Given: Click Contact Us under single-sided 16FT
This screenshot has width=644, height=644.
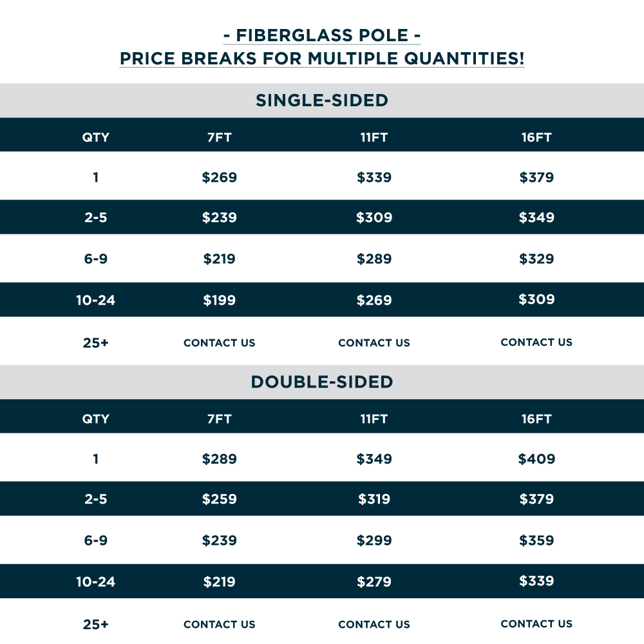Looking at the screenshot, I should (536, 343).
